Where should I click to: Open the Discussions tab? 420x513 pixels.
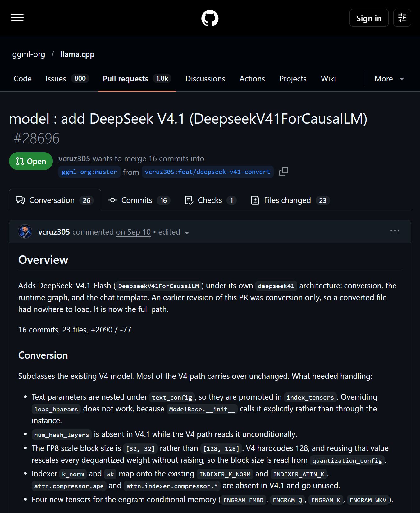coord(205,79)
